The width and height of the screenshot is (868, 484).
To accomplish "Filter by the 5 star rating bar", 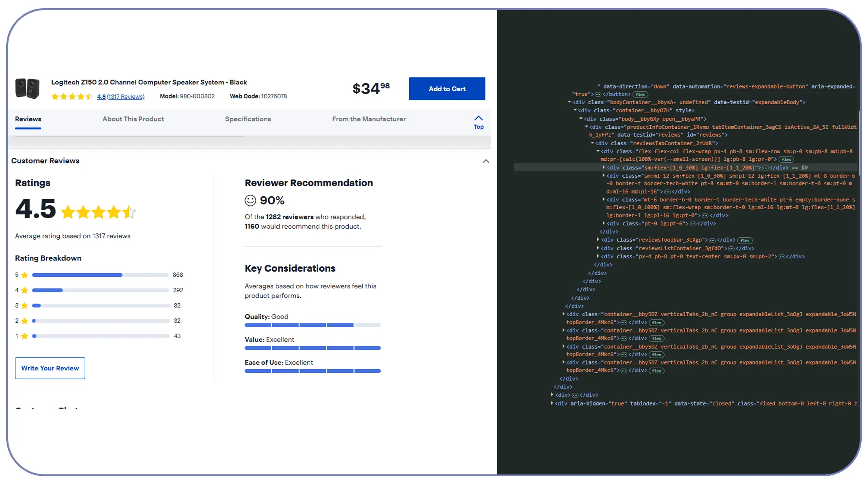I will [100, 275].
